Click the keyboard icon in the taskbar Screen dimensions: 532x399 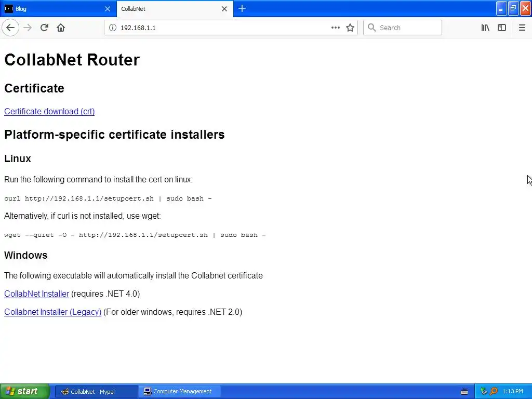point(464,392)
